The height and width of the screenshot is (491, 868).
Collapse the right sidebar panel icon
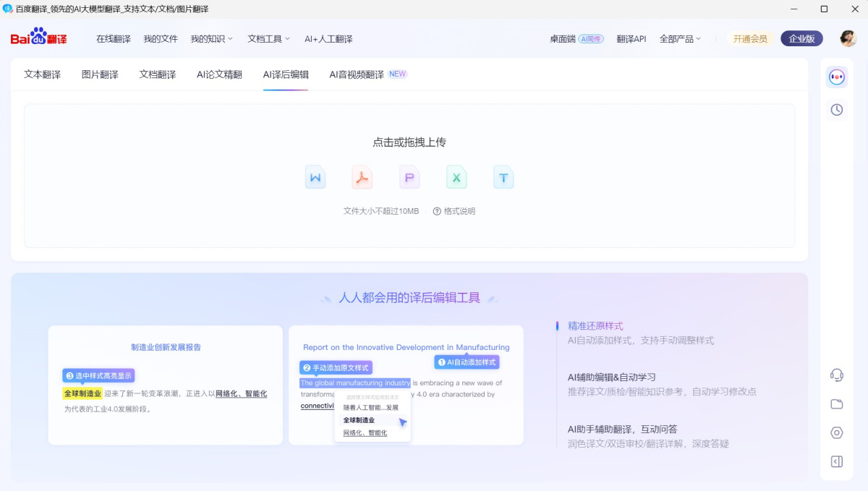pos(836,461)
